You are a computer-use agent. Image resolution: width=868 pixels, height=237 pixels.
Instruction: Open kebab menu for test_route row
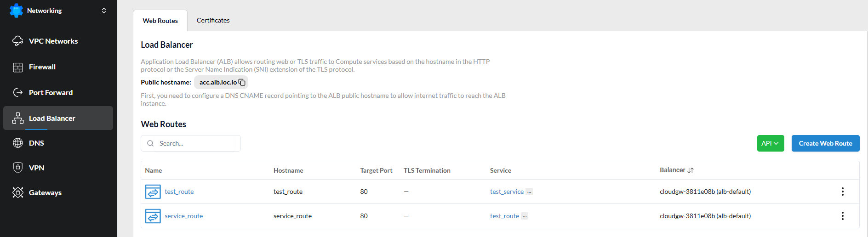coord(842,192)
